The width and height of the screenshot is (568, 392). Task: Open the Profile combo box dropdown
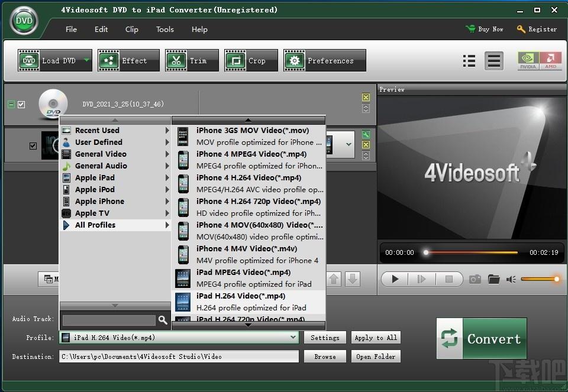pos(293,338)
